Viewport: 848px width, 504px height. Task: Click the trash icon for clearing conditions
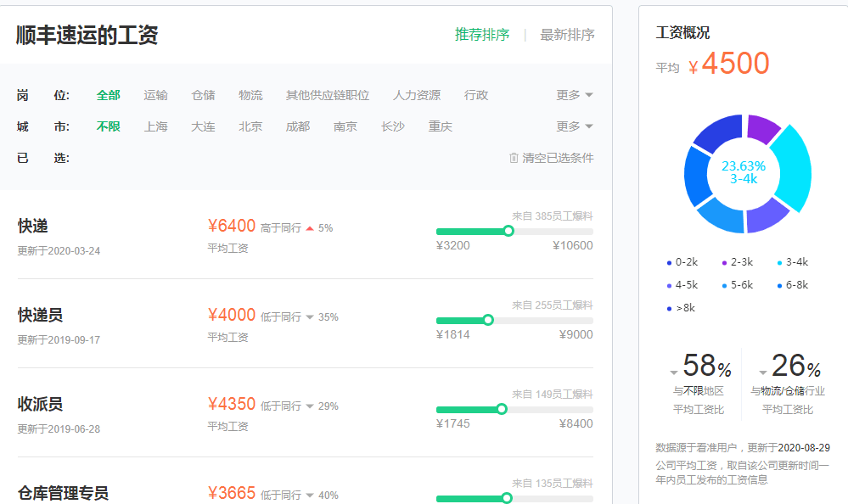point(514,158)
